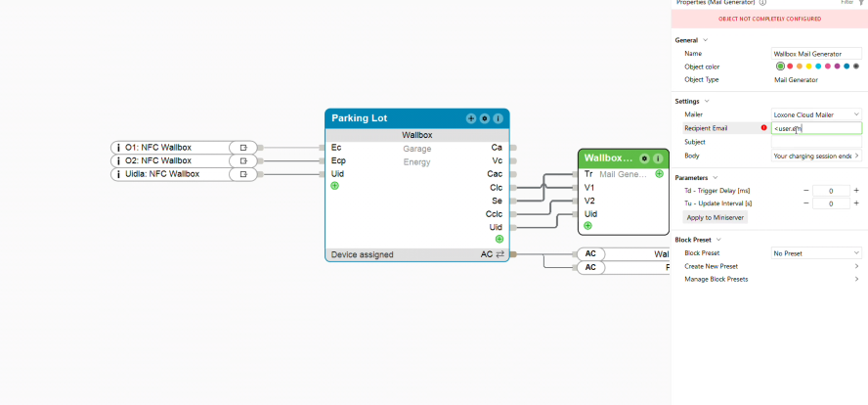868x405 pixels.
Task: Click Apply to Miniserver button
Action: coord(715,217)
